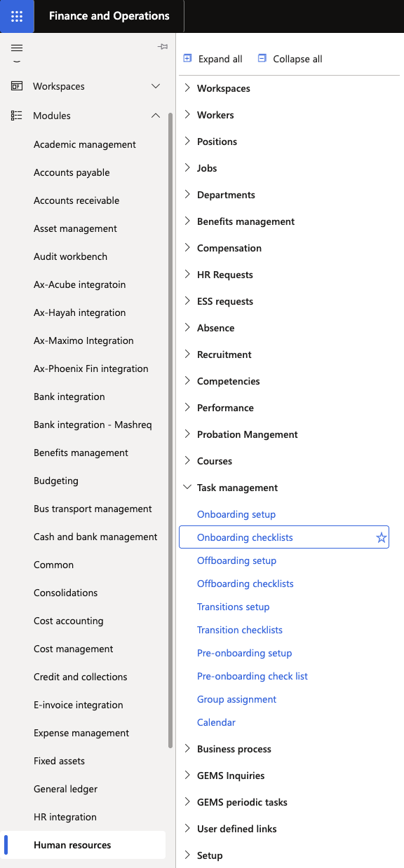Viewport: 404px width, 868px height.
Task: Open Offboarding checklists link
Action: (245, 584)
